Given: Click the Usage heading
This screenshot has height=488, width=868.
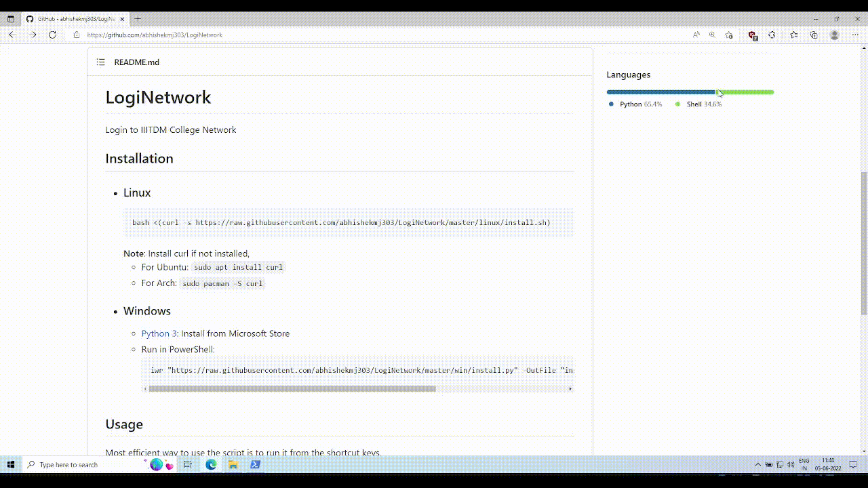Looking at the screenshot, I should 124,424.
